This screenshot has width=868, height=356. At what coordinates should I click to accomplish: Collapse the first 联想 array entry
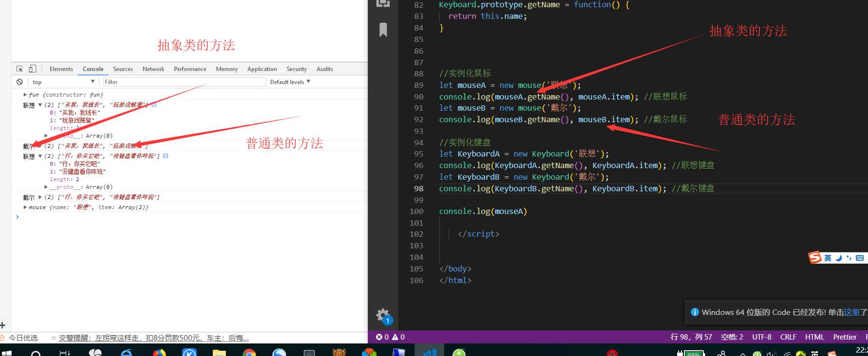coord(40,105)
